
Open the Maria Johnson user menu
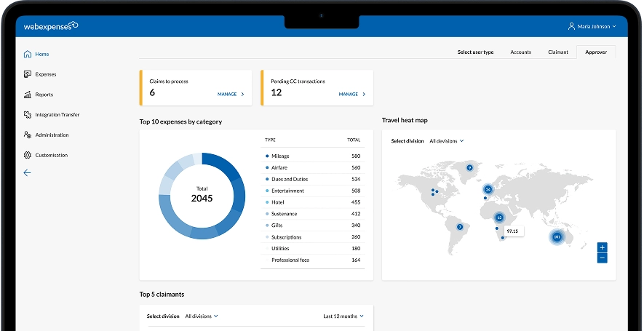coord(592,27)
